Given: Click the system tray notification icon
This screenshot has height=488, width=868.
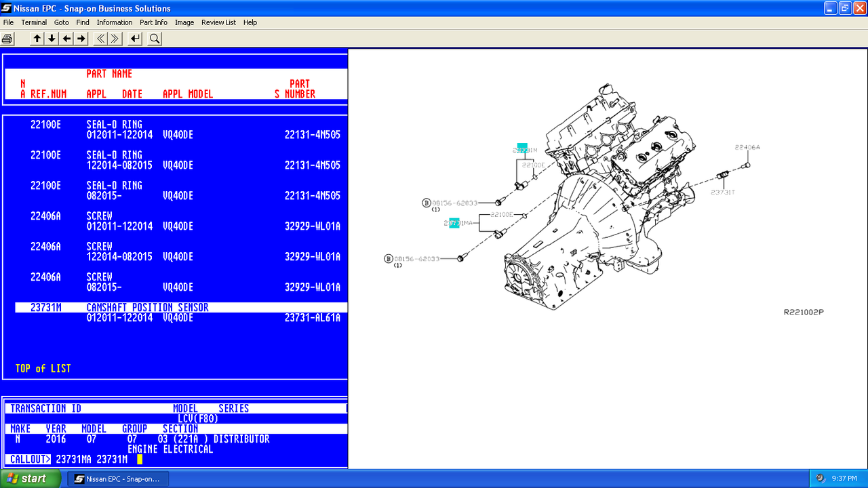Looking at the screenshot, I should 820,479.
